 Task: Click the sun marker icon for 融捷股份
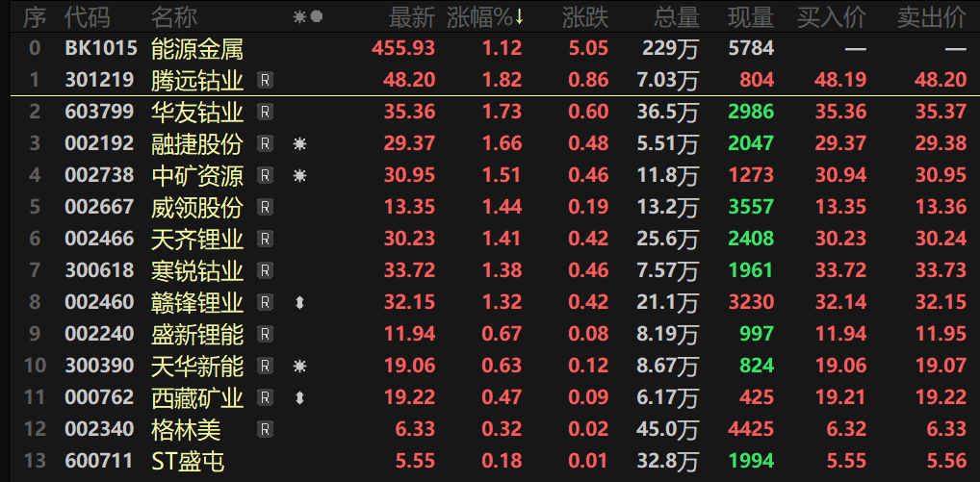300,144
